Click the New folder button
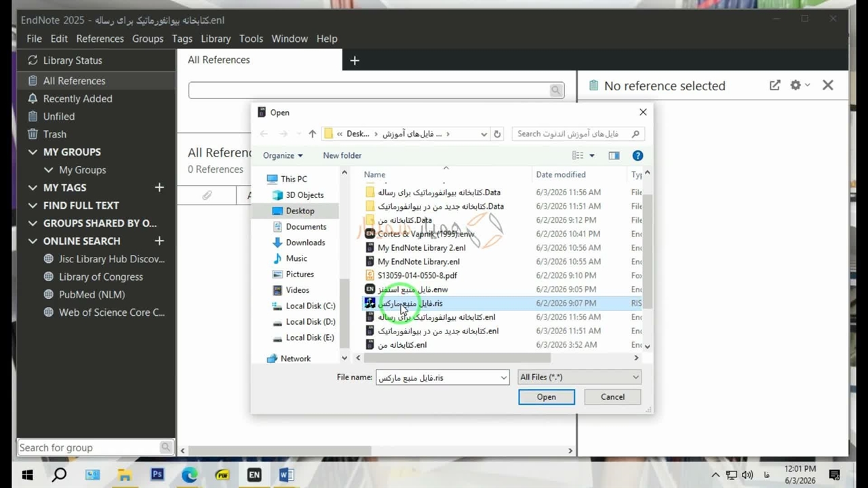The width and height of the screenshot is (868, 488). (342, 155)
